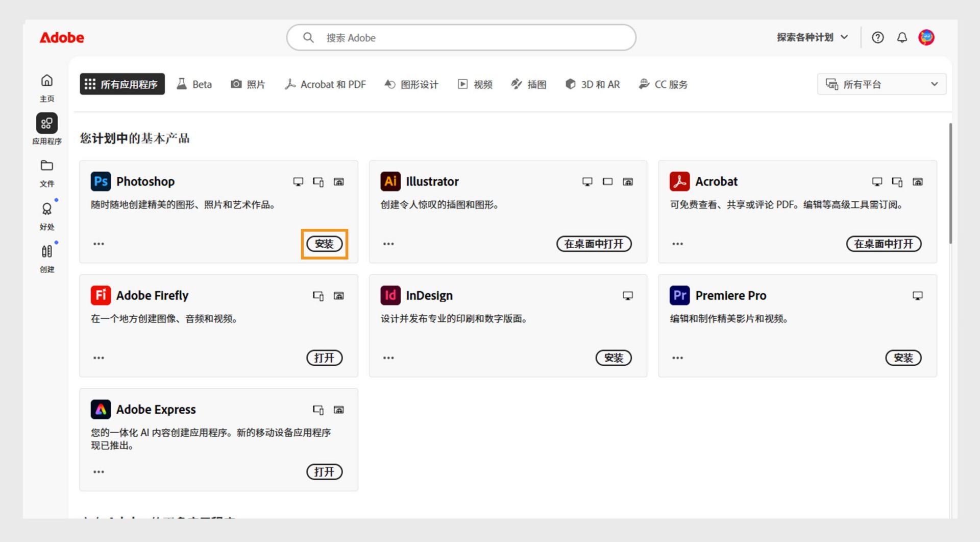Click the Adobe Express app icon
The width and height of the screenshot is (980, 542).
(101, 409)
